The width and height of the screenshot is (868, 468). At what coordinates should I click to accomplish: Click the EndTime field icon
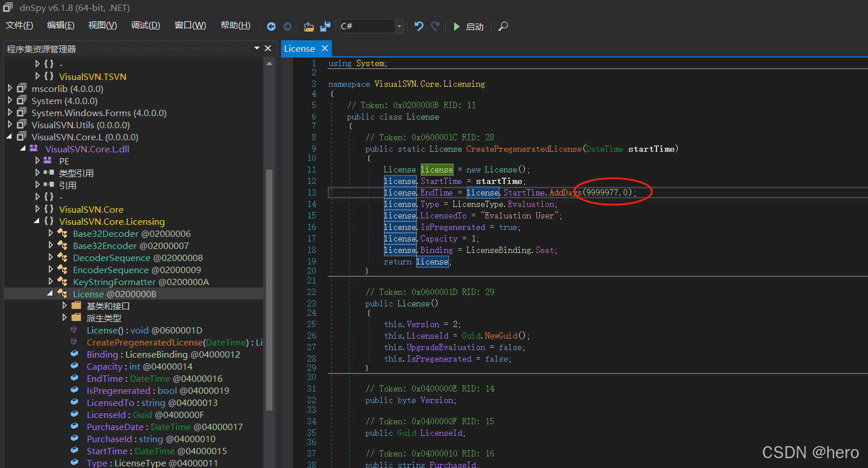[x=74, y=378]
